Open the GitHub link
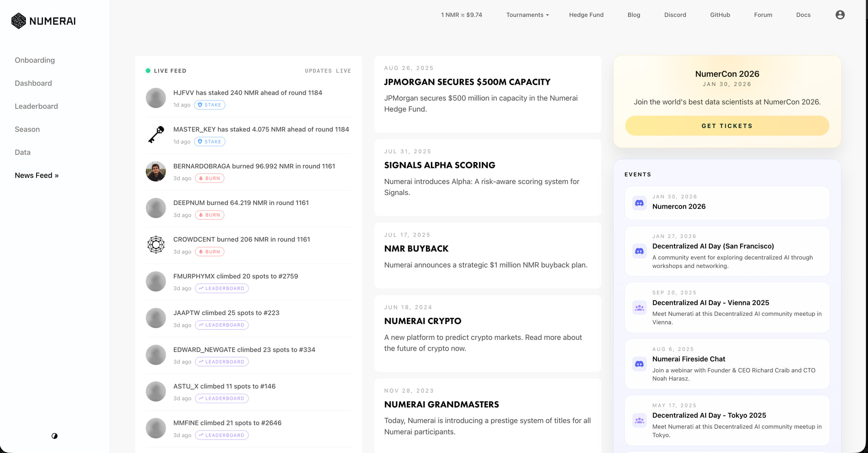This screenshot has width=868, height=453. click(x=720, y=15)
